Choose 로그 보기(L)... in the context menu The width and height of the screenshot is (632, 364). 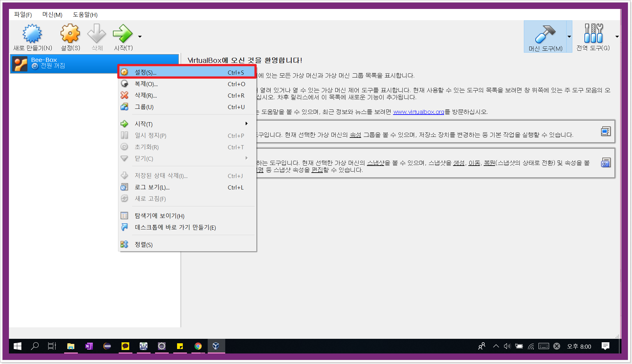[187, 187]
